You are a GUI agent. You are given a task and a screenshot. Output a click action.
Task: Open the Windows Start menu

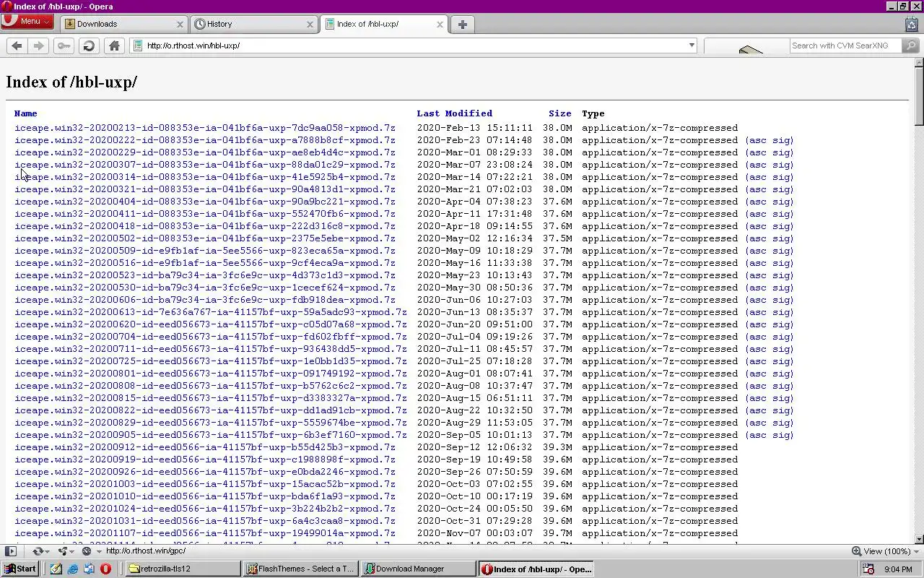tap(20, 569)
